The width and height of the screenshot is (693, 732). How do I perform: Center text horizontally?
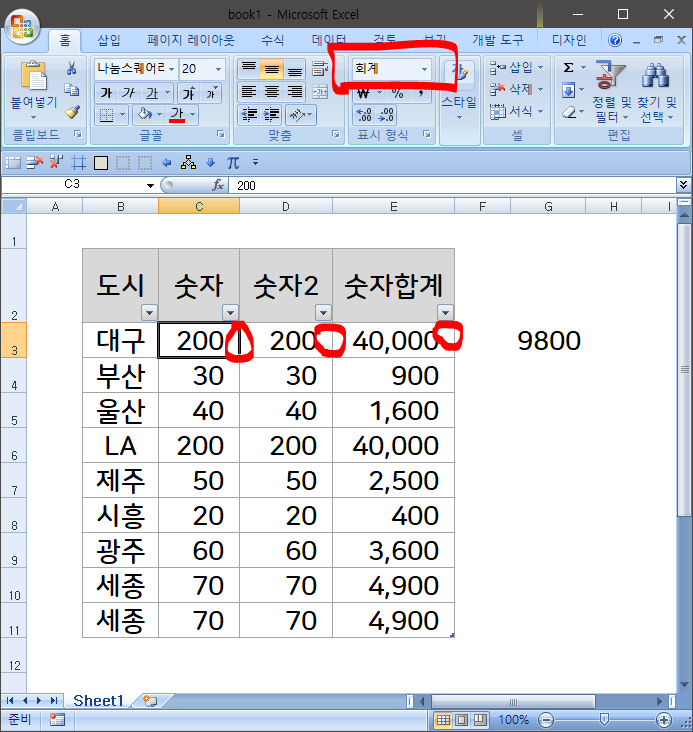click(x=271, y=92)
